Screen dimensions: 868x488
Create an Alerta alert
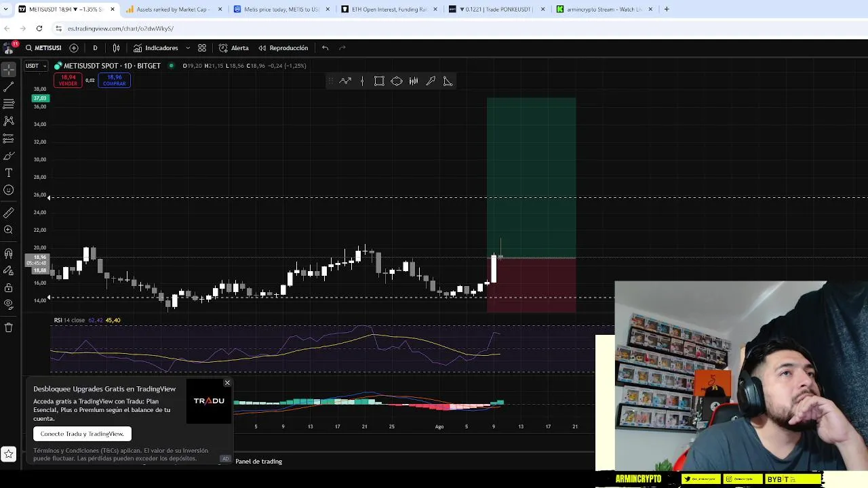tap(234, 48)
